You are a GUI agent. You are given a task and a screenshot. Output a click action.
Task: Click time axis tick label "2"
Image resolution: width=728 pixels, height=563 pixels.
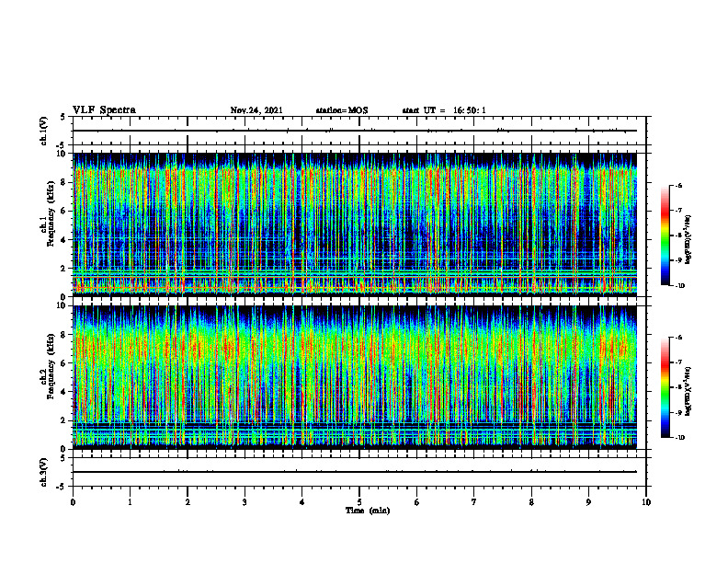point(188,502)
